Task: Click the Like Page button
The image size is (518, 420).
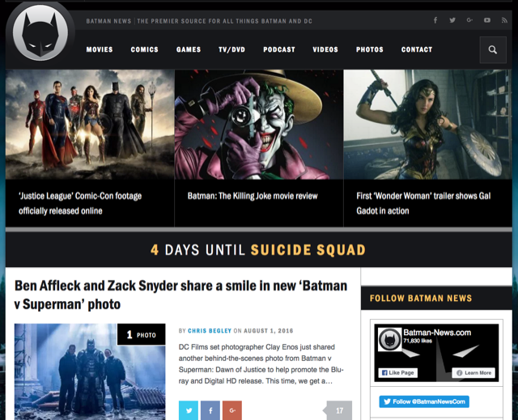Action: pyautogui.click(x=398, y=372)
